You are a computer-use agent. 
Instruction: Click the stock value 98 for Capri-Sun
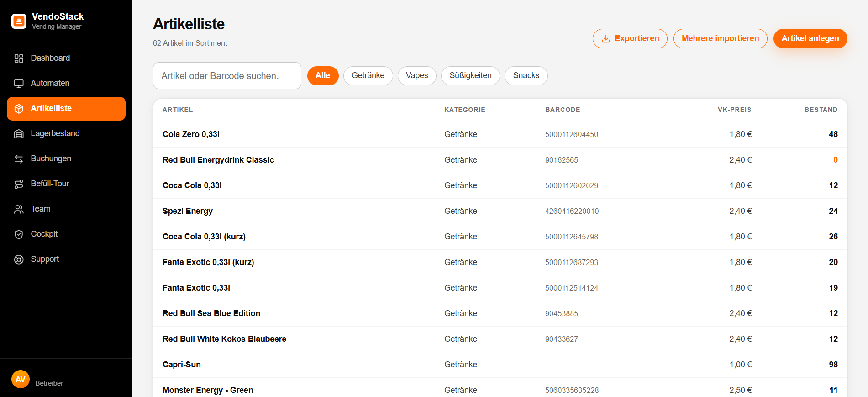pos(833,365)
